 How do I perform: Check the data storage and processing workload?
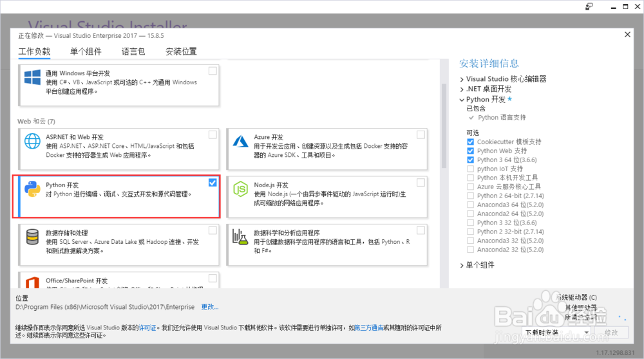pos(213,230)
